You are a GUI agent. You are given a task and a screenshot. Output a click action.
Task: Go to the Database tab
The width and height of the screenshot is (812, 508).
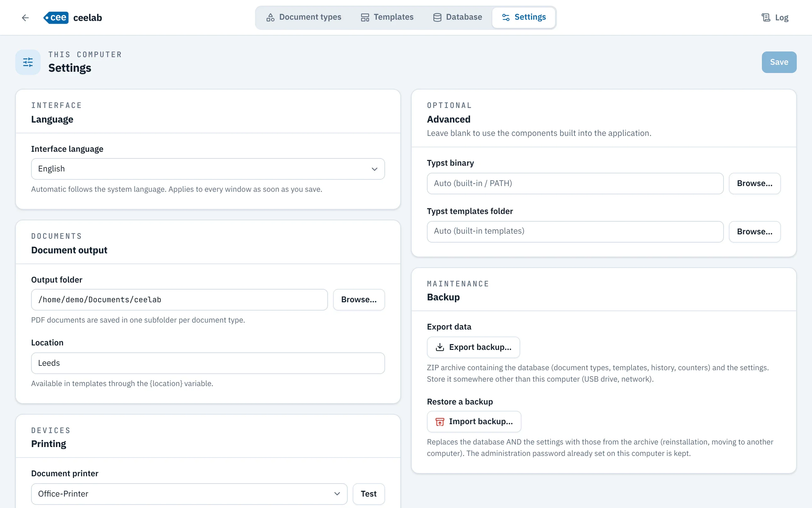(x=457, y=17)
